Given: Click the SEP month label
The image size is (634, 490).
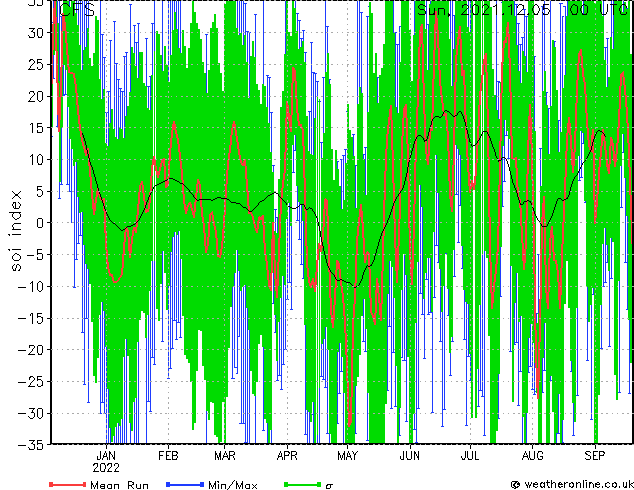Looking at the screenshot, I should [595, 456].
